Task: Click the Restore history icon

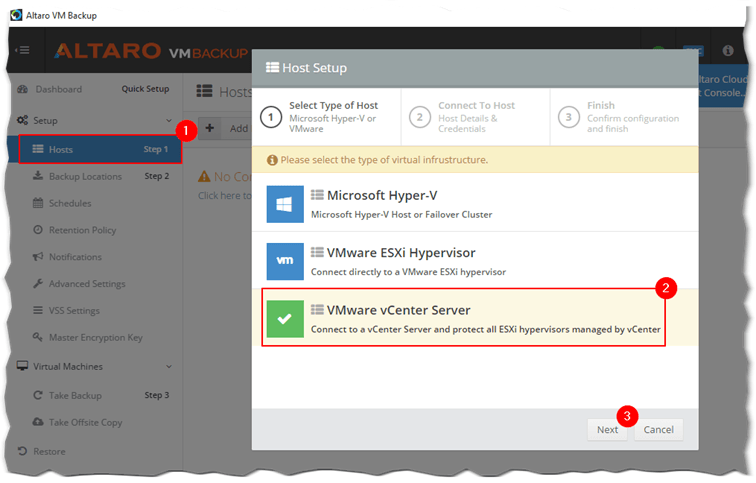Action: (22, 451)
